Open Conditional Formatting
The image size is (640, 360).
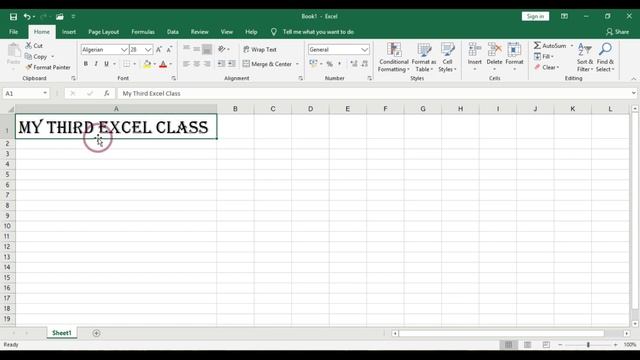point(393,58)
